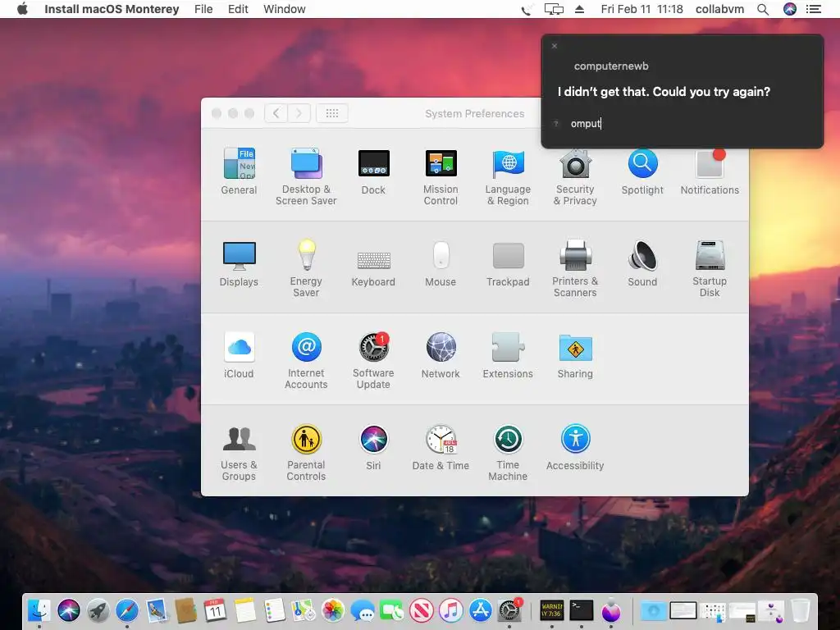Screen dimensions: 840x630
Task: Open Notifications preferences pane
Action: (x=710, y=171)
